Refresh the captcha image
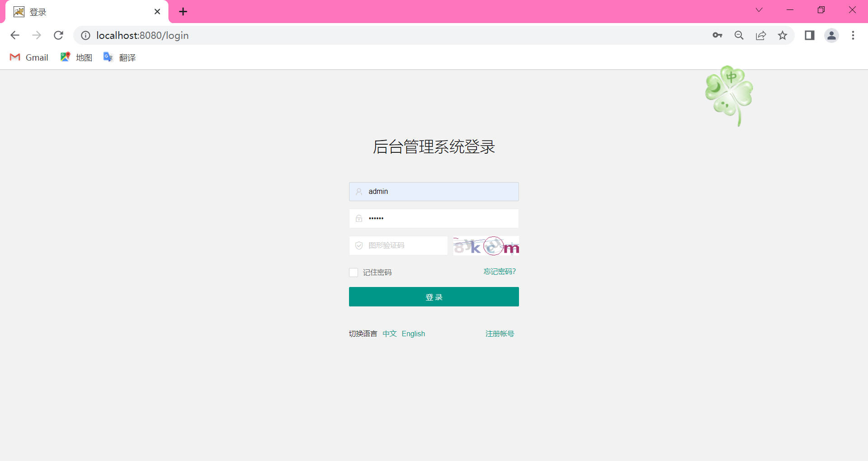 [486, 246]
